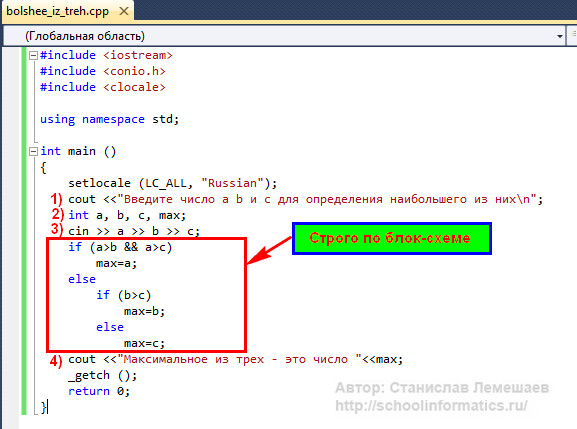The height and width of the screenshot is (429, 577).
Task: Place cursor after the closing brace of main
Action: (47, 408)
